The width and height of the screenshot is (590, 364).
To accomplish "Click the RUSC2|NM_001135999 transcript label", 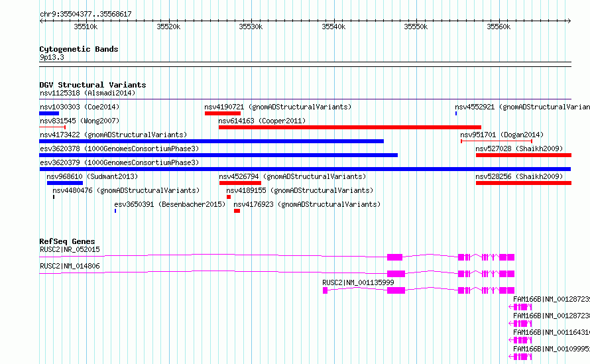I will [358, 282].
